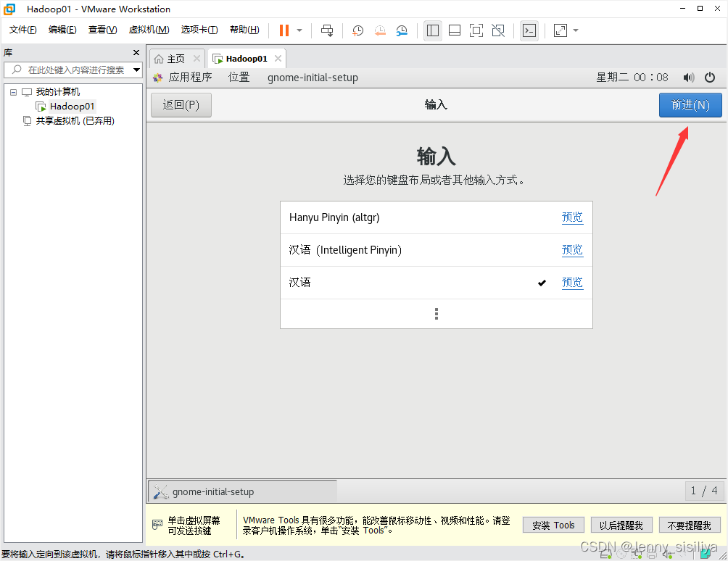This screenshot has width=728, height=561.
Task: Enter full screen mode
Action: coord(476,30)
